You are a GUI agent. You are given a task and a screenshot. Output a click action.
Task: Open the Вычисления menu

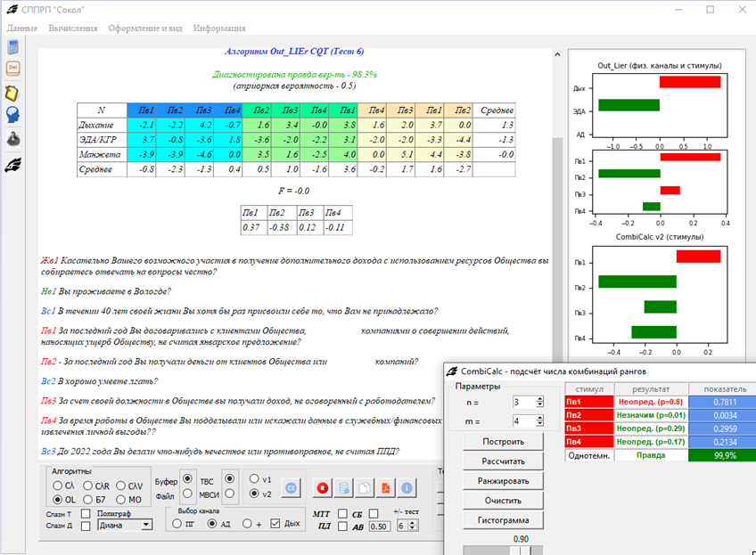pos(73,29)
